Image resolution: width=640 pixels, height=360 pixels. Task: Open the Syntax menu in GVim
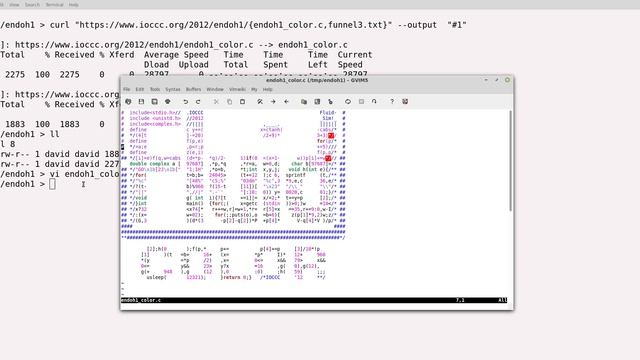tap(173, 89)
